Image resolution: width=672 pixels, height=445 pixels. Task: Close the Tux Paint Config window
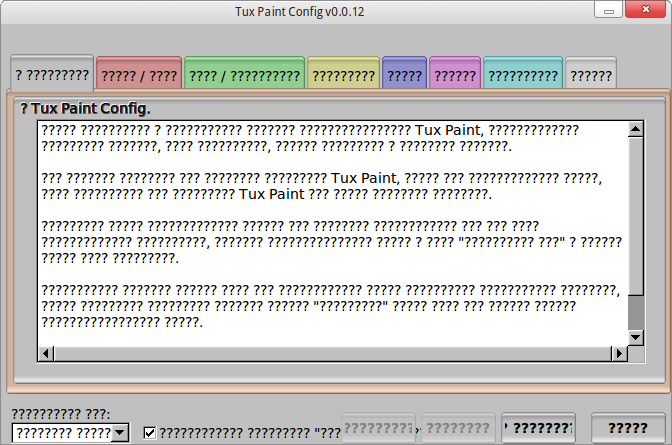(646, 9)
